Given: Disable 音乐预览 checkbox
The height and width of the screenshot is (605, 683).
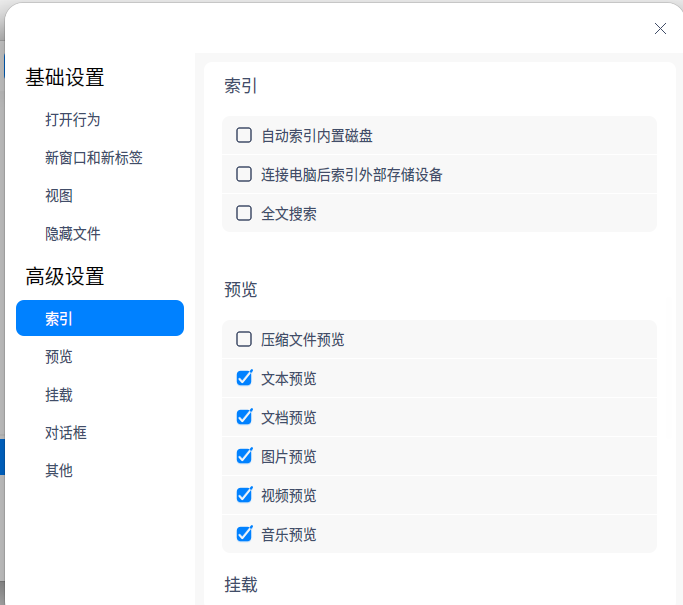Looking at the screenshot, I should point(244,534).
